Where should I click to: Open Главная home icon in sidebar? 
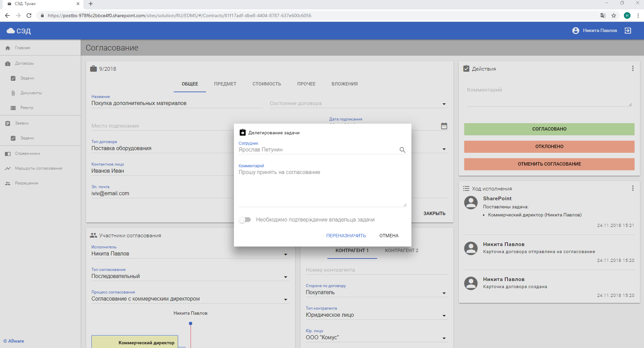pyautogui.click(x=8, y=48)
